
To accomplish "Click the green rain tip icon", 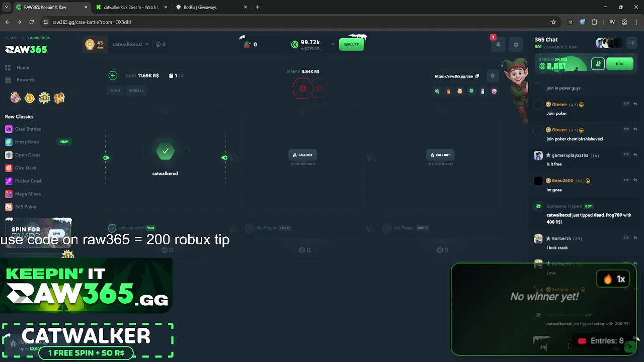I will pos(598,64).
